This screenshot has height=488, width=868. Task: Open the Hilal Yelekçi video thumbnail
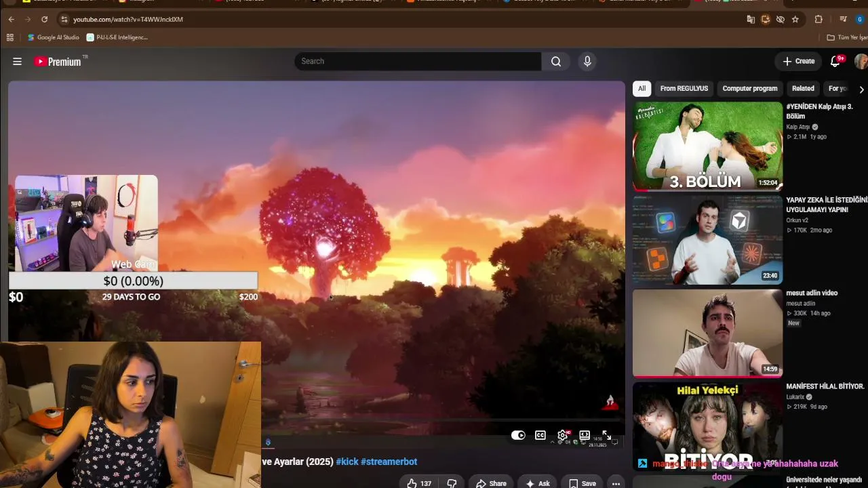pyautogui.click(x=707, y=427)
